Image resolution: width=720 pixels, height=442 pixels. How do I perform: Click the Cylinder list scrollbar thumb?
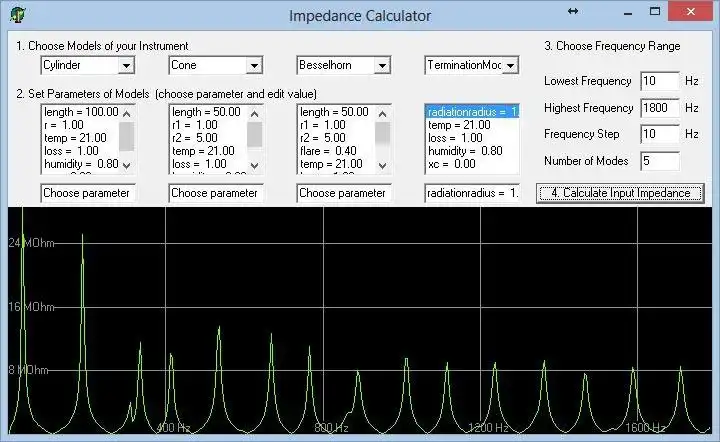click(x=127, y=136)
